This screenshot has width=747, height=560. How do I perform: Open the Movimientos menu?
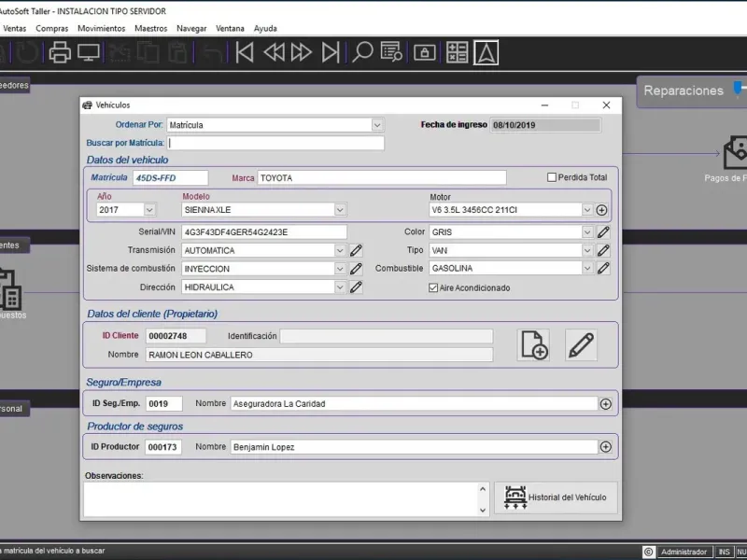(x=101, y=29)
